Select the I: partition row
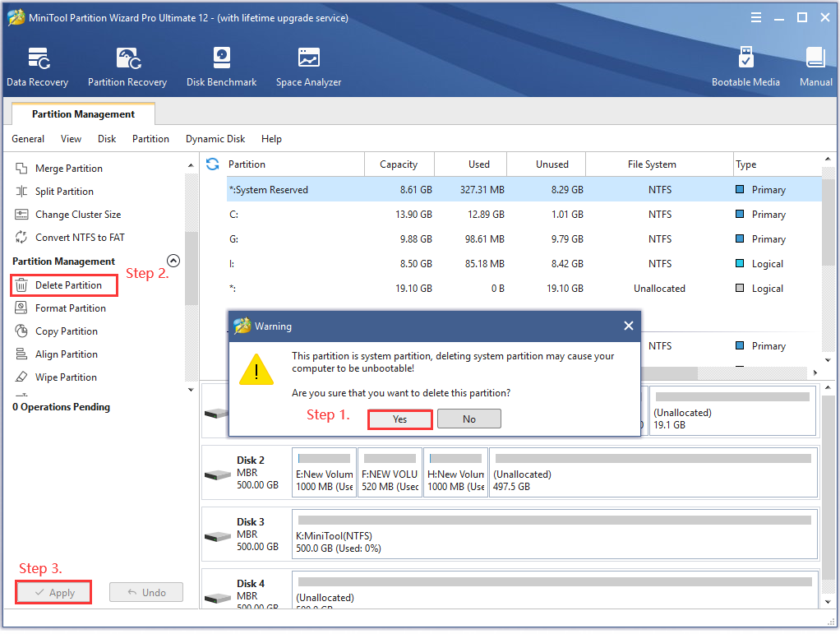840x634 pixels. (524, 265)
